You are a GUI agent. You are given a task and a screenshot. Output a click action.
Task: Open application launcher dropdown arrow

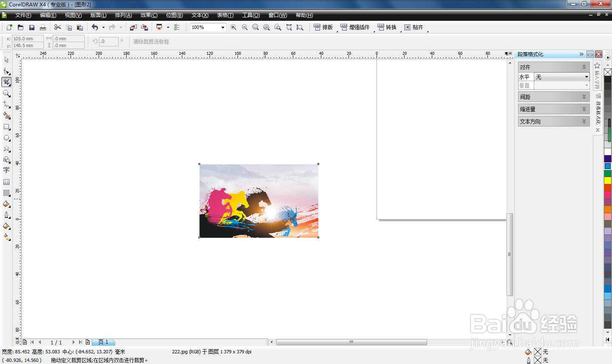click(168, 27)
